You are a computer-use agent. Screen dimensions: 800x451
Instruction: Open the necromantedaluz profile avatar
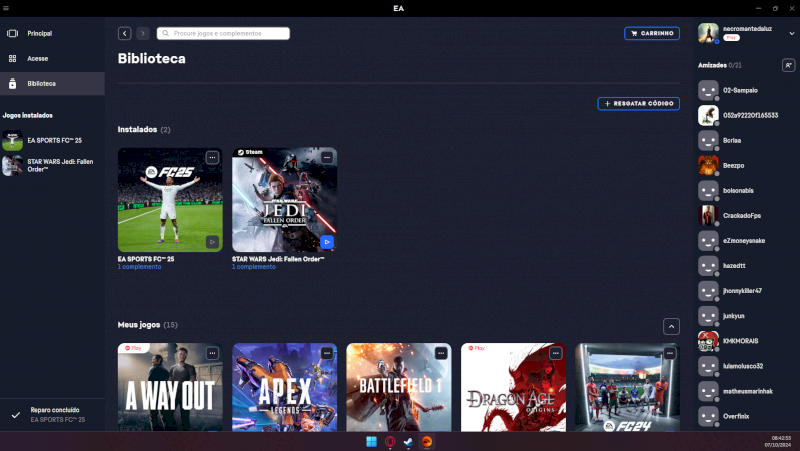tap(708, 33)
